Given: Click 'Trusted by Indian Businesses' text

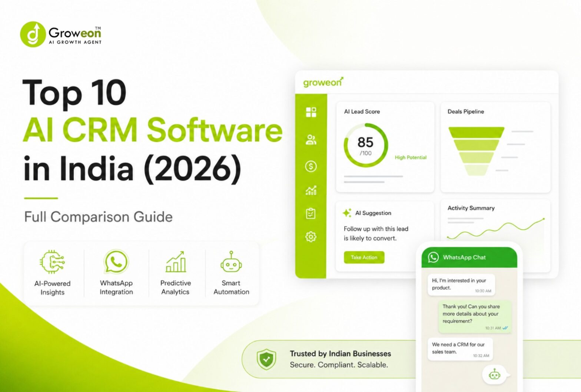Looking at the screenshot, I should [340, 353].
